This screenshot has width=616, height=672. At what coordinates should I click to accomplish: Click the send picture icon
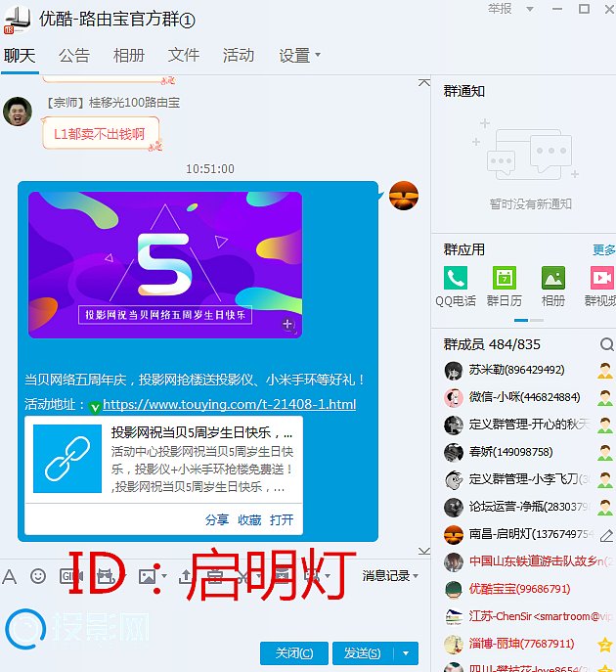(x=148, y=576)
